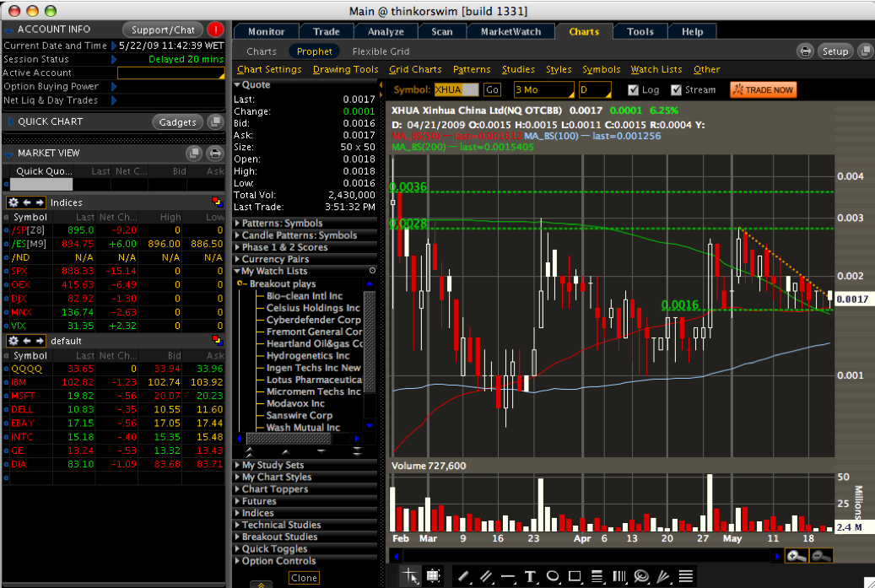Open the Studies menu
The image size is (875, 588).
point(518,69)
